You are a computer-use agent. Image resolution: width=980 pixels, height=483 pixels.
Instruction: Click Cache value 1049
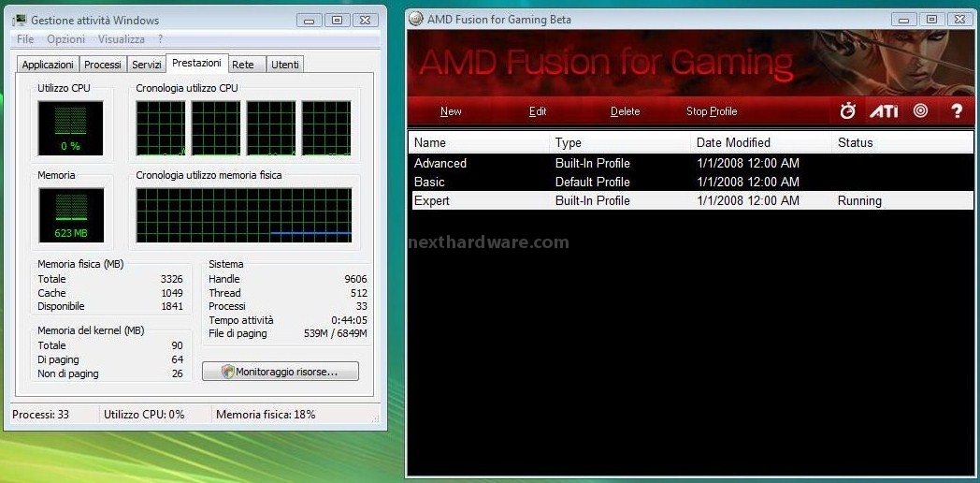pos(171,293)
